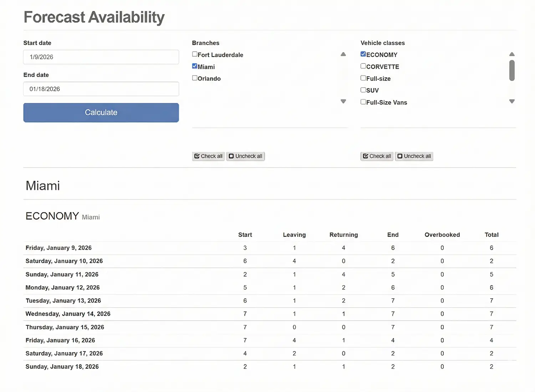535x392 pixels.
Task: Click the down arrow on the Vehicle classes list
Action: pos(512,101)
